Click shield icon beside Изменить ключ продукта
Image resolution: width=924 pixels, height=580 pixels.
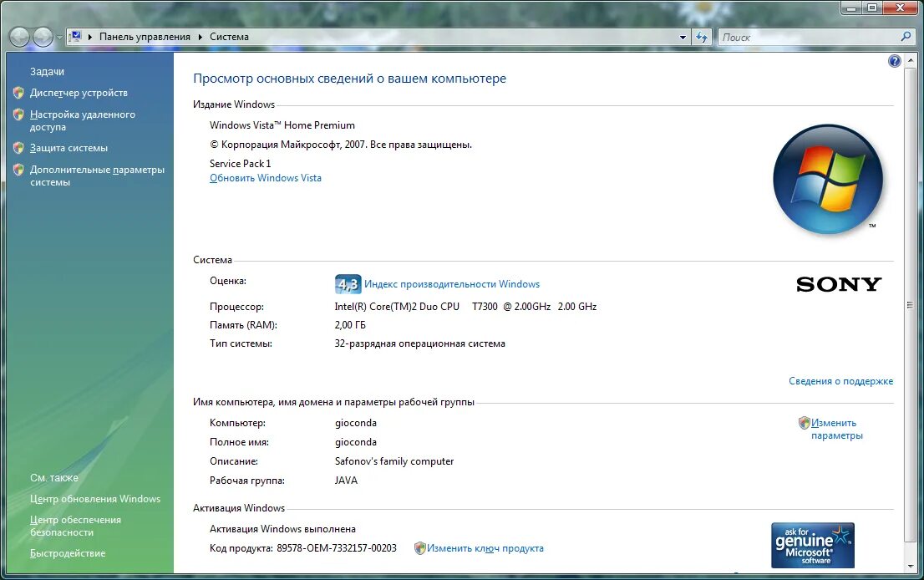pyautogui.click(x=419, y=548)
